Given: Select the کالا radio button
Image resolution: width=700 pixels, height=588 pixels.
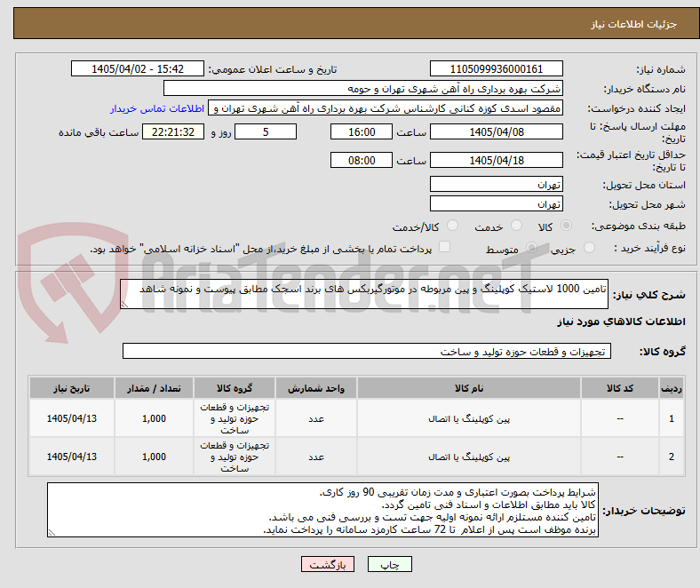Looking at the screenshot, I should pyautogui.click(x=566, y=226).
